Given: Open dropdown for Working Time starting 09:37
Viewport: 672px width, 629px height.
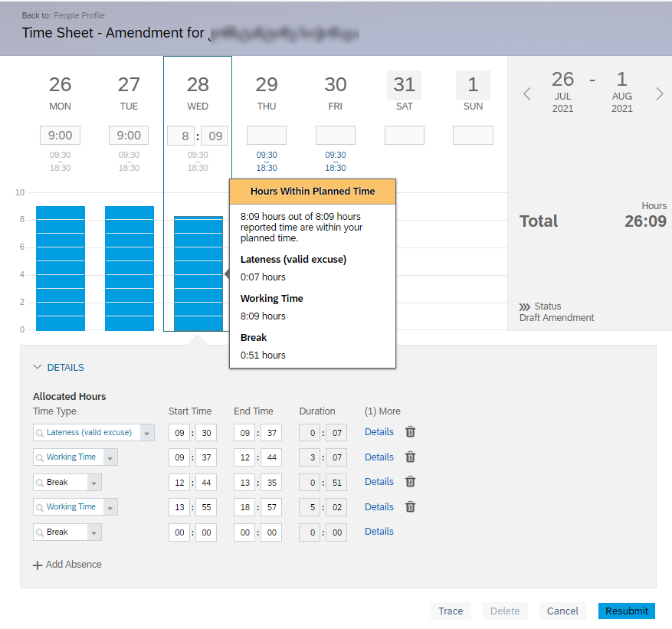Looking at the screenshot, I should pyautogui.click(x=110, y=457).
